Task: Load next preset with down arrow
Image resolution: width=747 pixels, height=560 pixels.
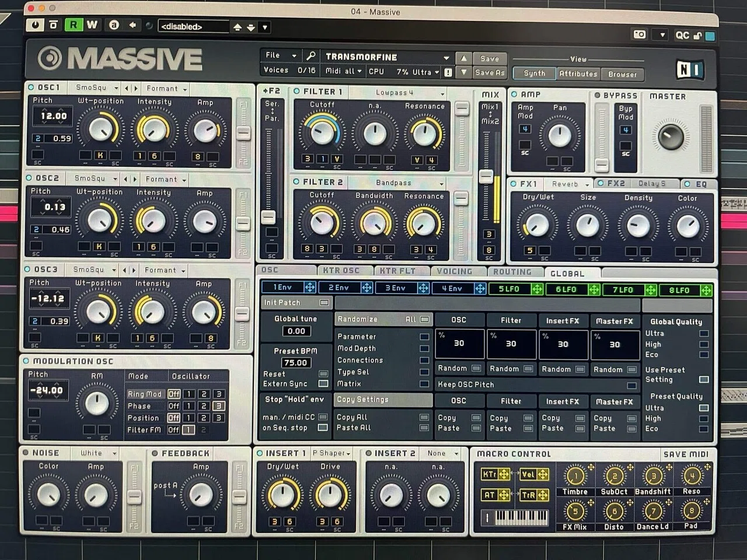Action: tap(463, 72)
